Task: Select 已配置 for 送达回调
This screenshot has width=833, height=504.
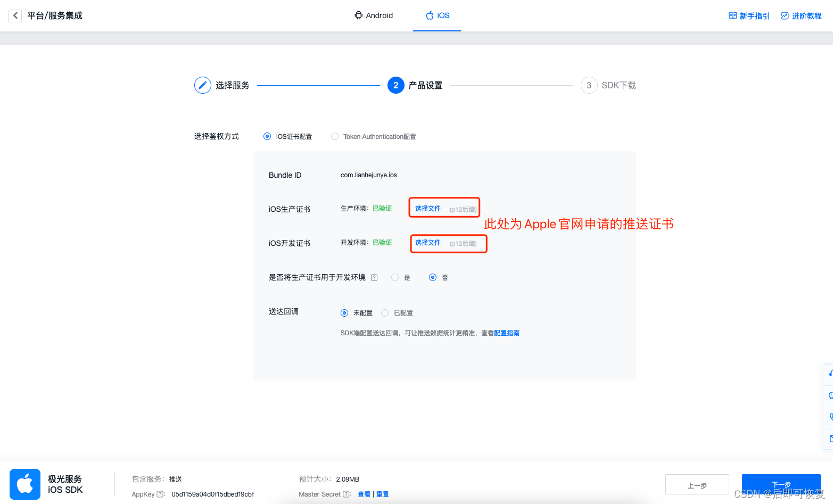Action: (385, 313)
